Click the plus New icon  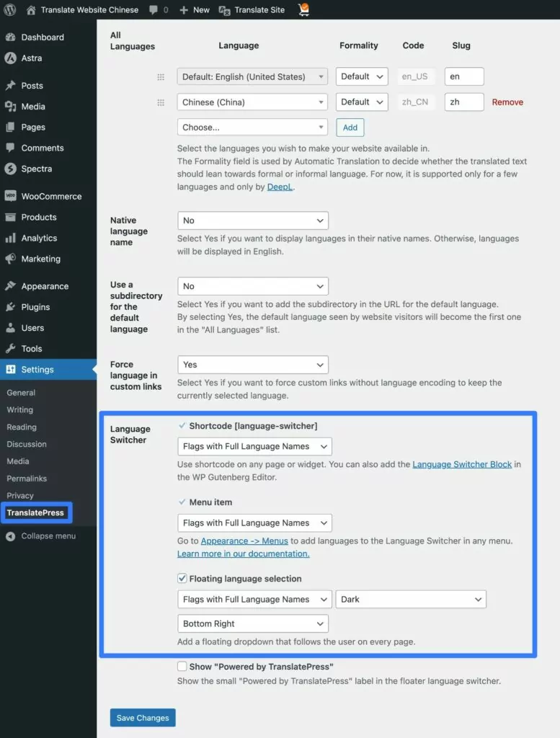coord(184,10)
